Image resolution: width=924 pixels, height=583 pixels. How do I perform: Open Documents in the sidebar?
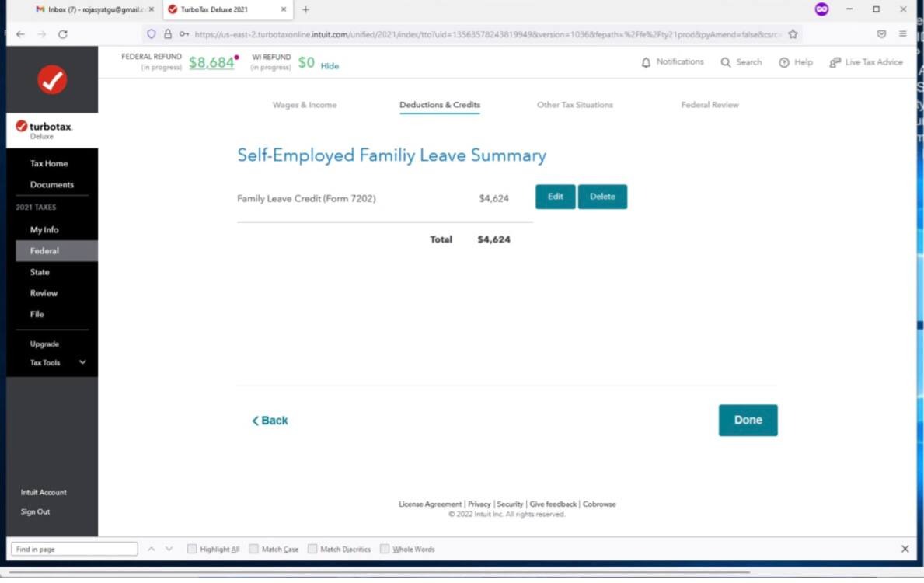(52, 184)
